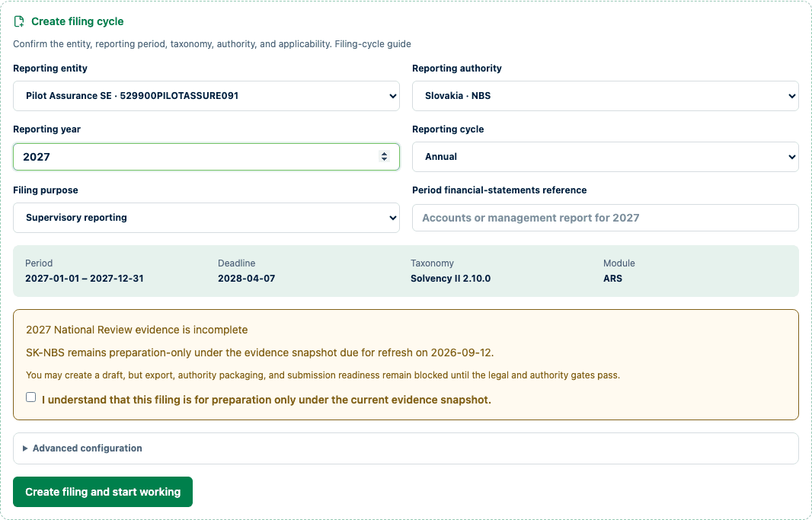Click the taxonomy value Solvency II 2.10.0
812x520 pixels.
tap(450, 279)
